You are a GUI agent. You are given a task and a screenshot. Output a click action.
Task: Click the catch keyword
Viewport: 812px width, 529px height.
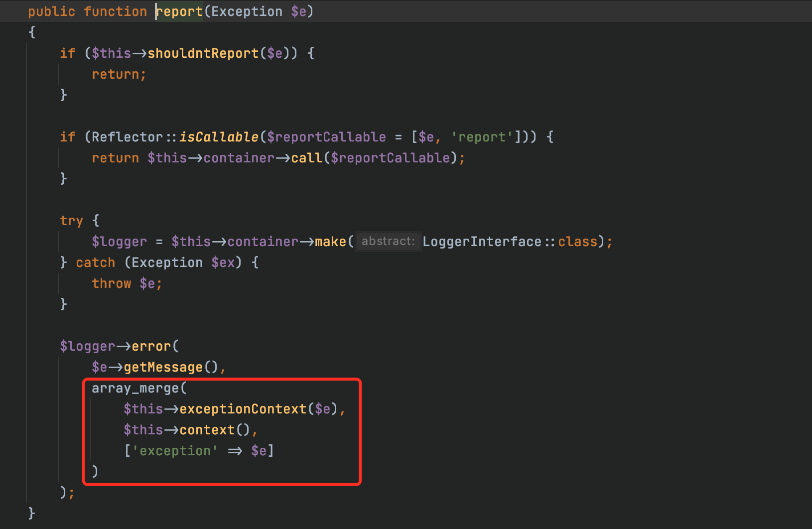click(x=95, y=263)
